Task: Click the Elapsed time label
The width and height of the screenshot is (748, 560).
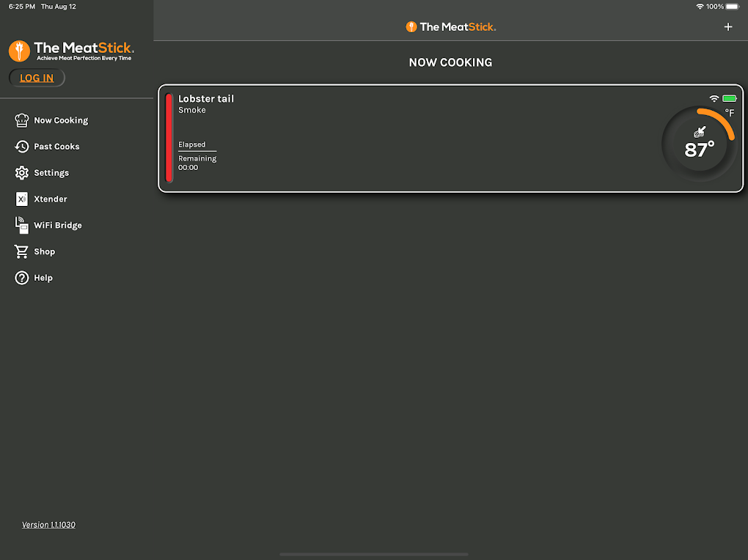Action: coord(192,144)
